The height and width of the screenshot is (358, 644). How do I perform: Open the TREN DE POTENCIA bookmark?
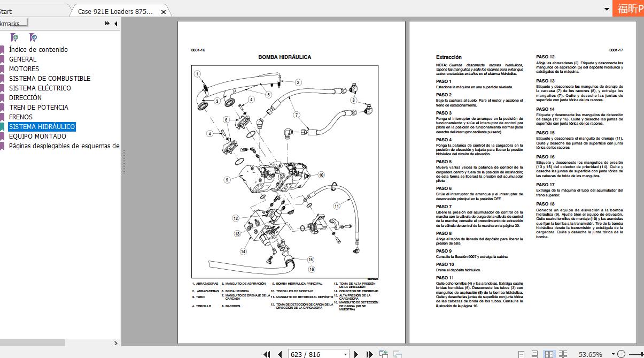38,108
